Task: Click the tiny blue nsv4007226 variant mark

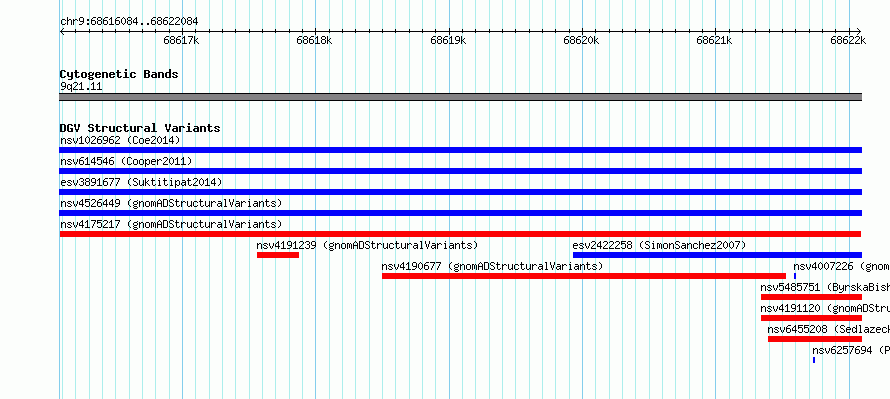Action: point(795,276)
